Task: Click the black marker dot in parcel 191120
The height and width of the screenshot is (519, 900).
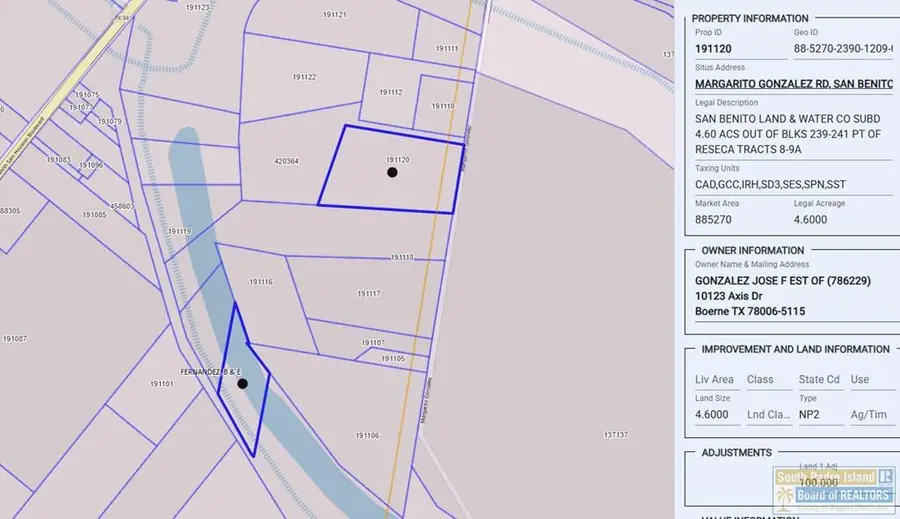Action: click(x=392, y=172)
